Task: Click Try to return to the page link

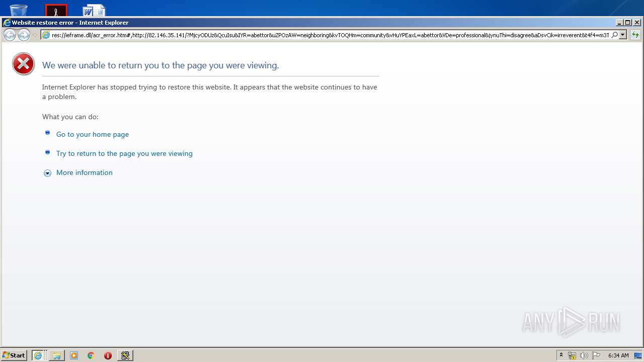Action: pos(124,153)
